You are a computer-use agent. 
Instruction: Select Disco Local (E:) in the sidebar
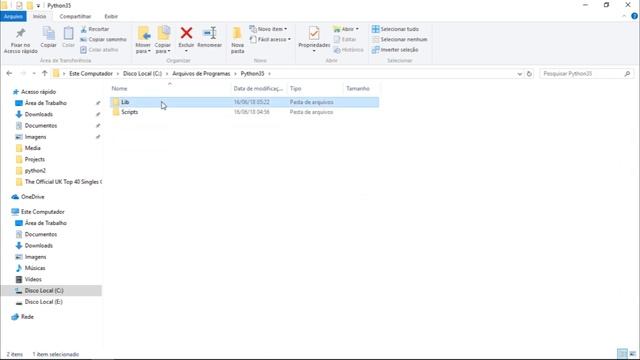pyautogui.click(x=43, y=302)
